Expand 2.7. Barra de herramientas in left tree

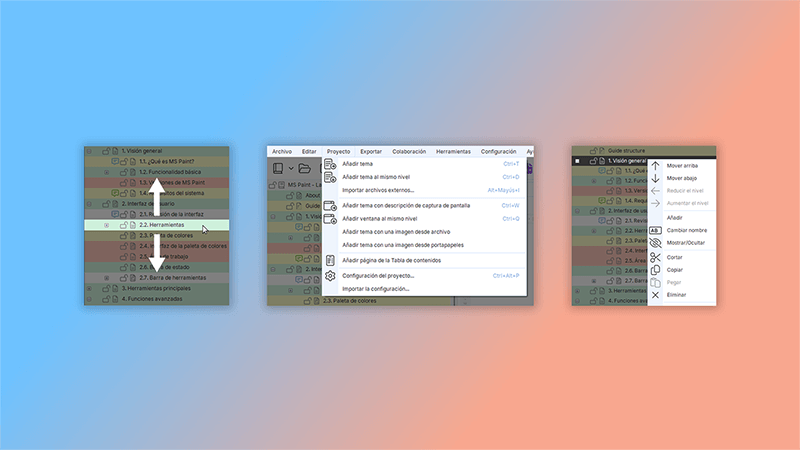click(106, 277)
